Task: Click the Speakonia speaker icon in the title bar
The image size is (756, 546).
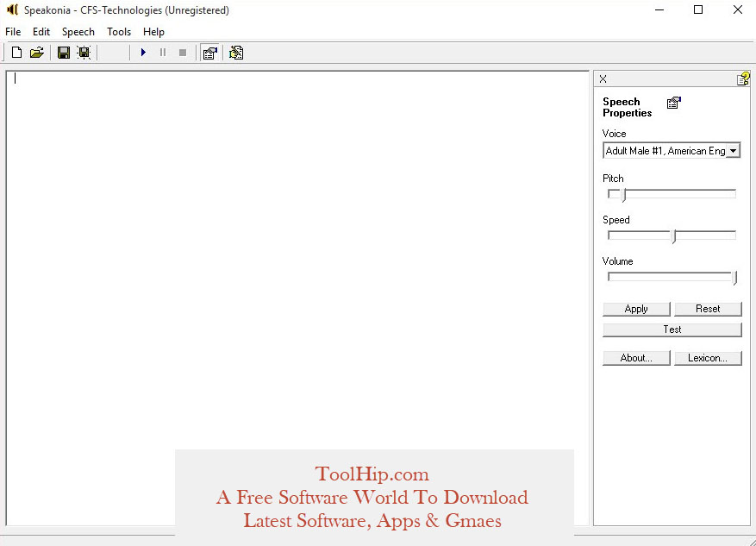Action: click(12, 9)
